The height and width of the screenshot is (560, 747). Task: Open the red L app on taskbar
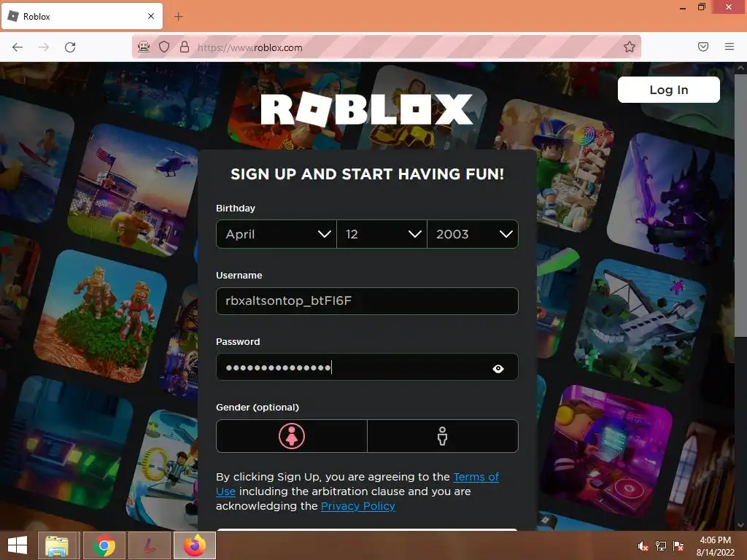pos(150,545)
